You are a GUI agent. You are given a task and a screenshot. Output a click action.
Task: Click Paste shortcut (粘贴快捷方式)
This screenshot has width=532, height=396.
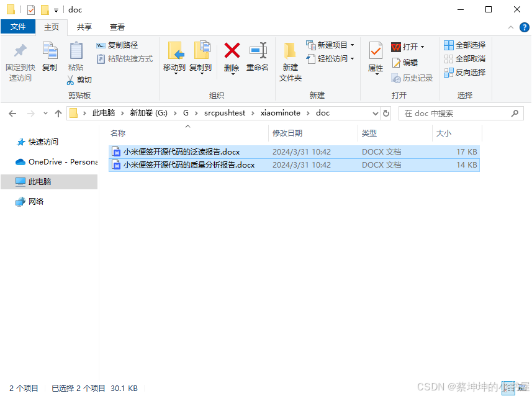[125, 59]
